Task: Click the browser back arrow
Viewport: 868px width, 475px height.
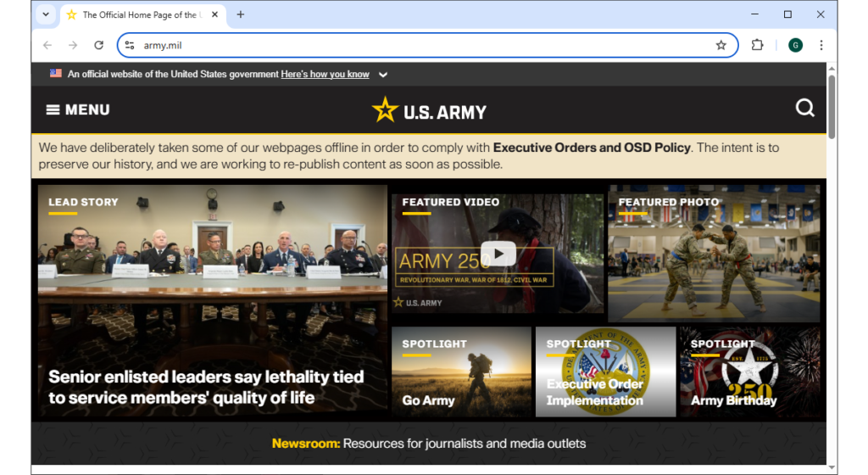Action: pyautogui.click(x=47, y=46)
